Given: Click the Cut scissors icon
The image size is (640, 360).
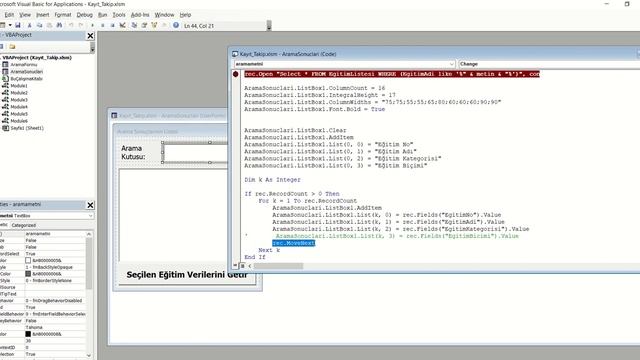Looking at the screenshot, I should click(29, 25).
